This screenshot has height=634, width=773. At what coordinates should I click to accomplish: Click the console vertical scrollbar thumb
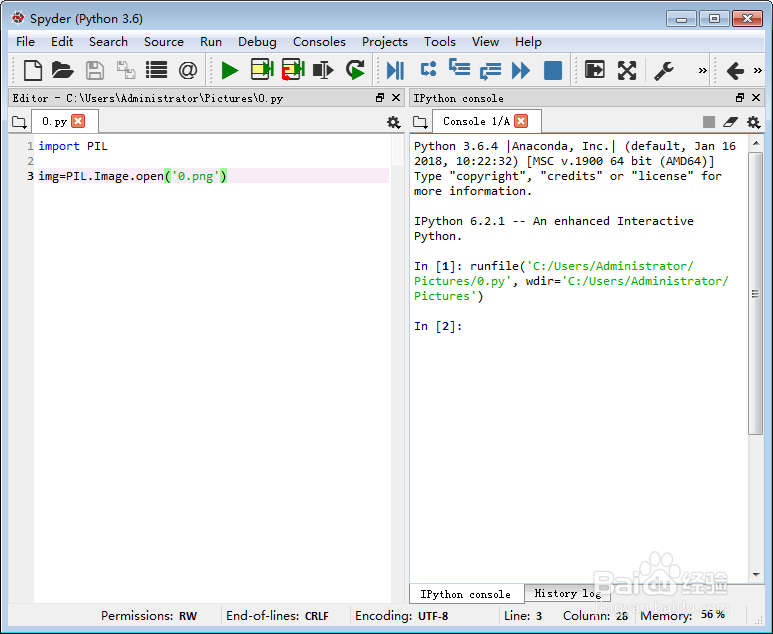755,293
